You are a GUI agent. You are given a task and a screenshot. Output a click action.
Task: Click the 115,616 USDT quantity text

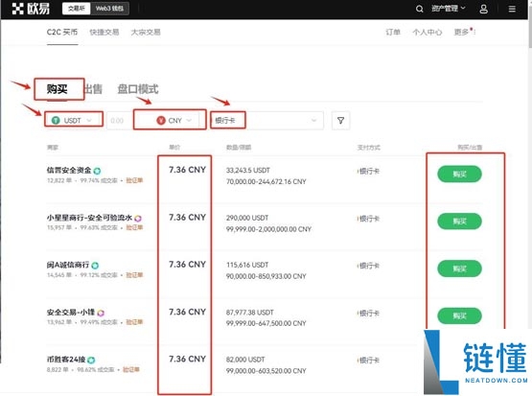click(x=247, y=265)
